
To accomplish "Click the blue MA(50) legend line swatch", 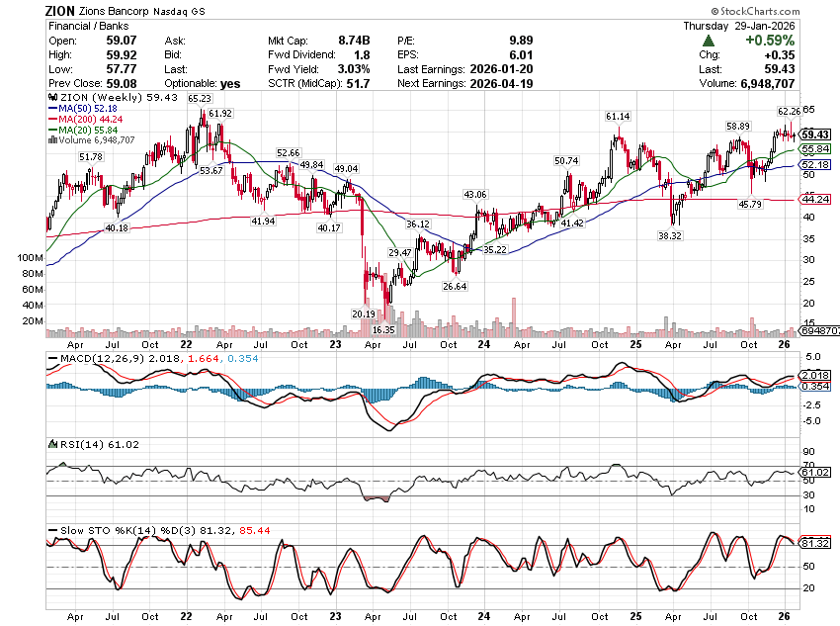I will coord(51,110).
